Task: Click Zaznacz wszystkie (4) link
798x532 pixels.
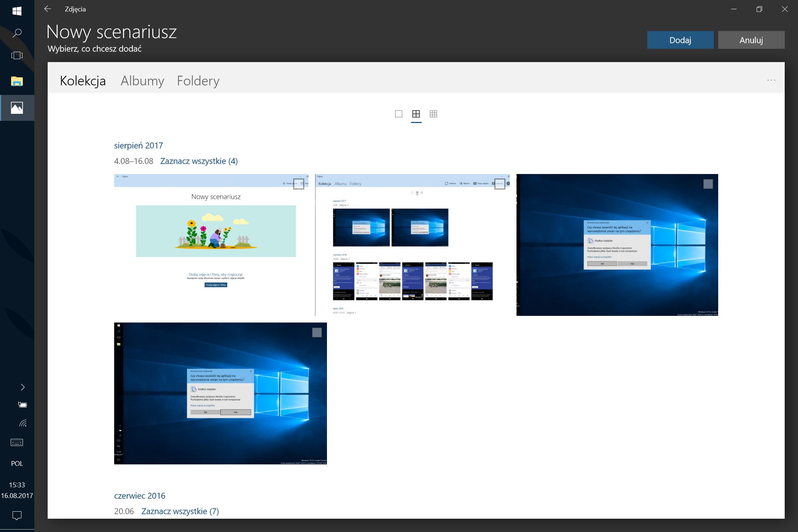Action: point(199,161)
